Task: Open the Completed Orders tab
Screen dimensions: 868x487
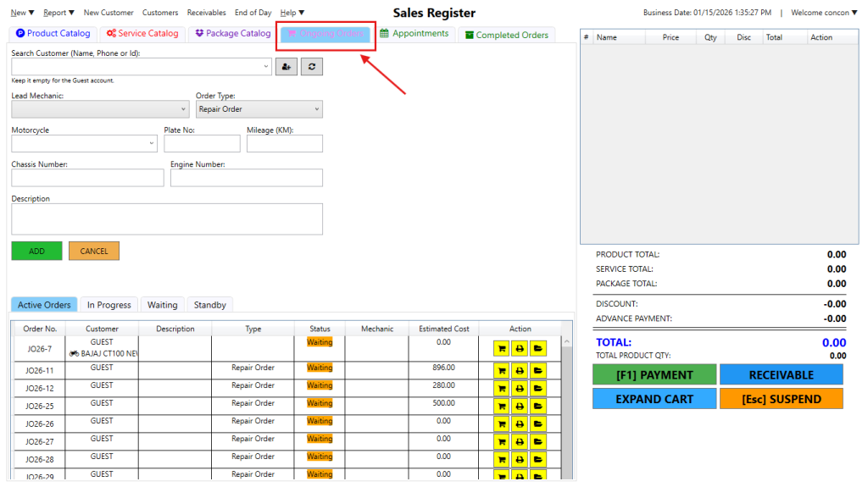Action: pos(507,35)
